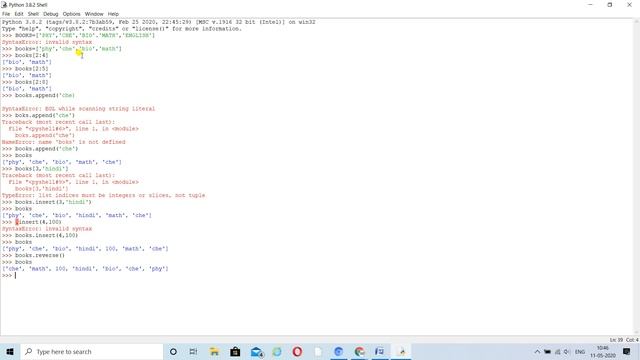The width and height of the screenshot is (640, 360).
Task: Click the File "<pyshell#9>" traceback line
Action: coord(73,182)
